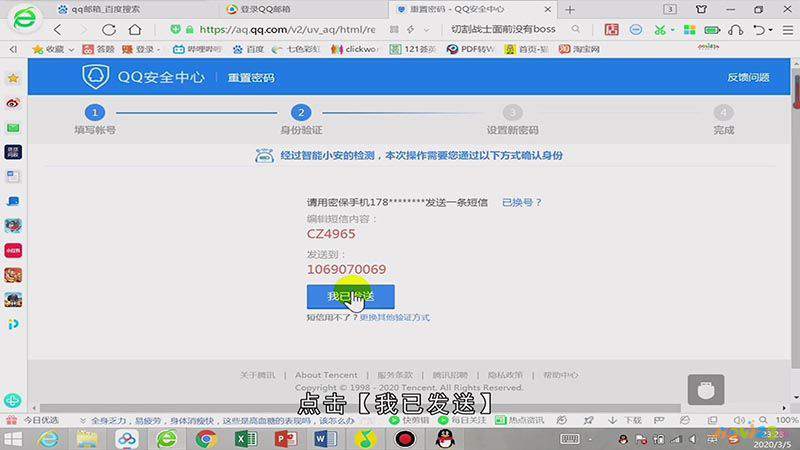The image size is (800, 450).
Task: Open the 帮助中心 footer link
Action: coord(561,375)
